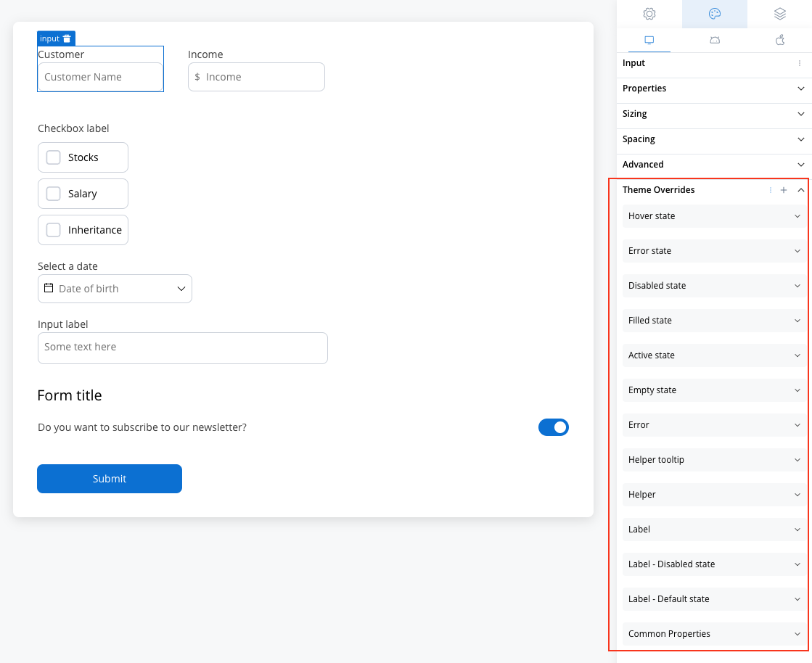Select the Select a date label
Screen dimensions: 812x663
67,266
